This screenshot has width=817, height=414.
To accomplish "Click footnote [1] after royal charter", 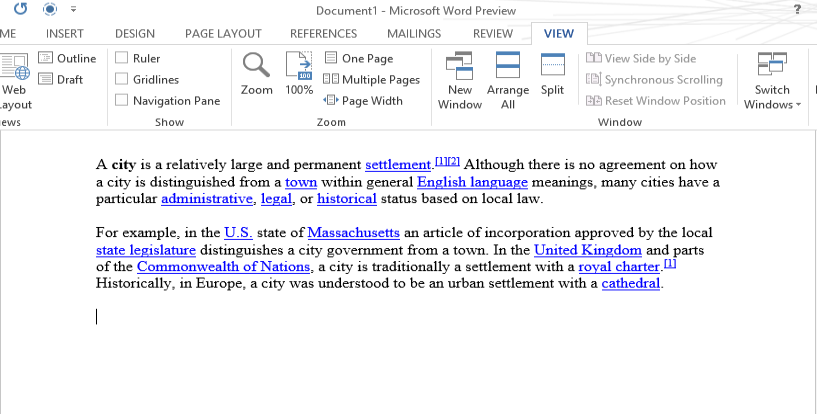I will coord(670,264).
